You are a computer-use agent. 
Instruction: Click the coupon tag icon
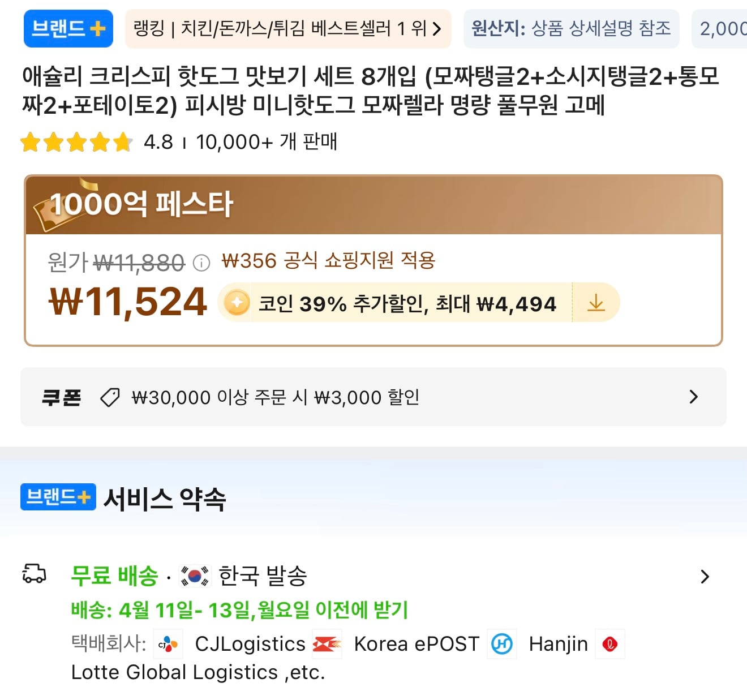[110, 396]
